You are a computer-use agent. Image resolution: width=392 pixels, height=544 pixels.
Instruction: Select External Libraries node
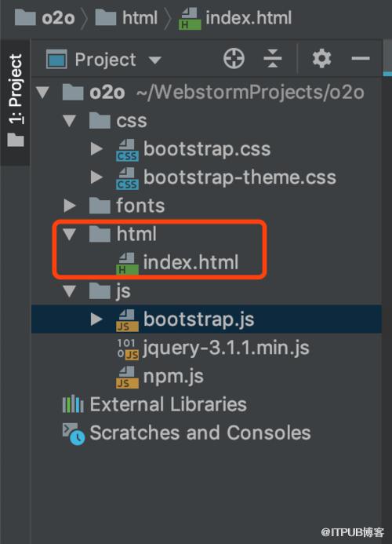(168, 404)
